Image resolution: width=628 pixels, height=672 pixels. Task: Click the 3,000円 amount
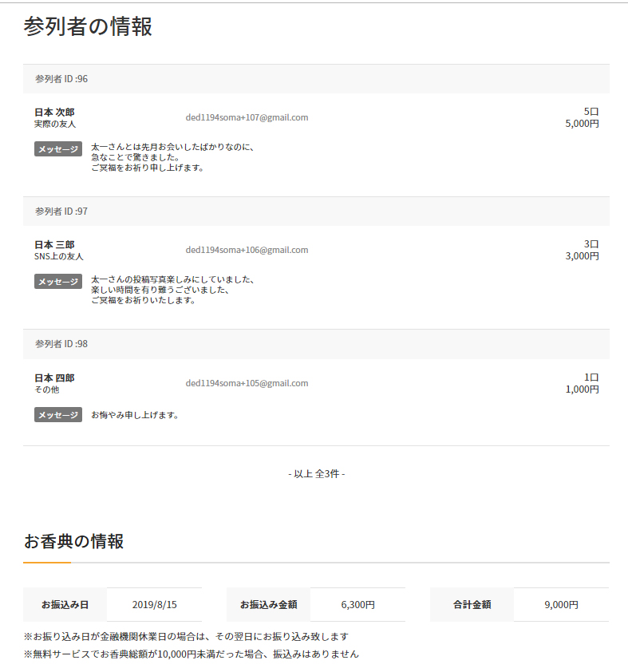click(583, 256)
